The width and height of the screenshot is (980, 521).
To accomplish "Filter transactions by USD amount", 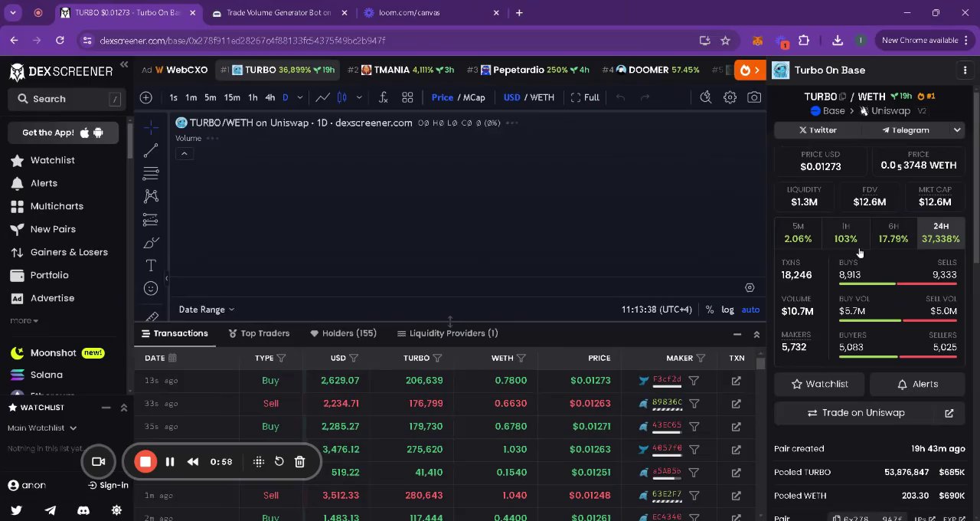I will (x=354, y=358).
